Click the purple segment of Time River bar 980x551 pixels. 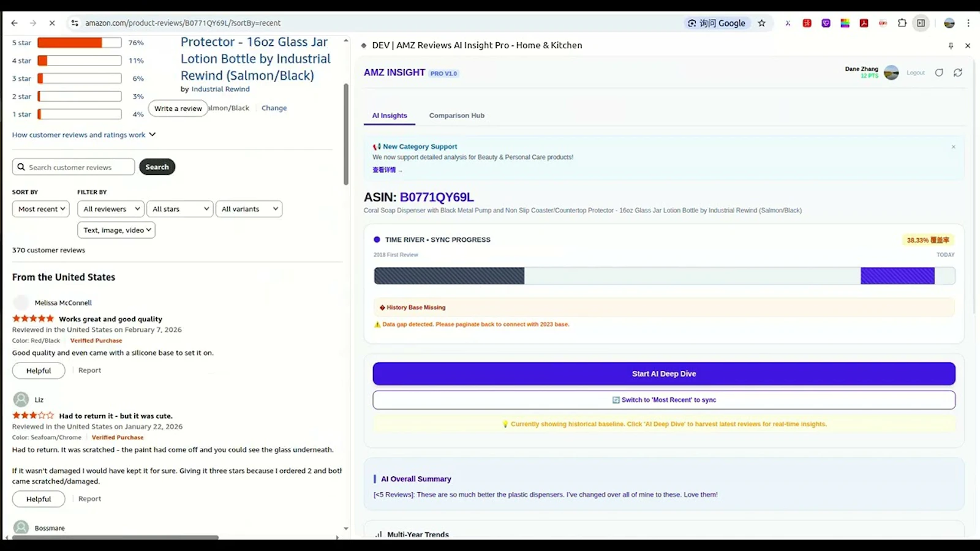coord(897,275)
